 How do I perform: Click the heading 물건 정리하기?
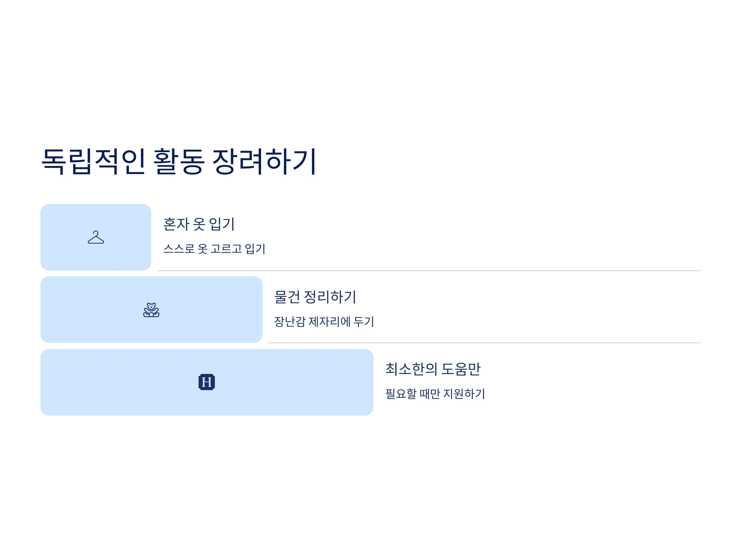[x=315, y=297]
